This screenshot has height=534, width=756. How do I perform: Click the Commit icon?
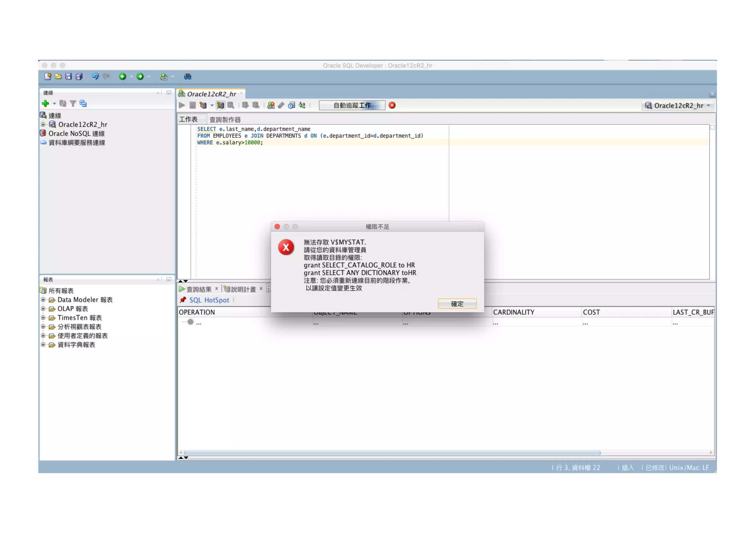pos(245,105)
